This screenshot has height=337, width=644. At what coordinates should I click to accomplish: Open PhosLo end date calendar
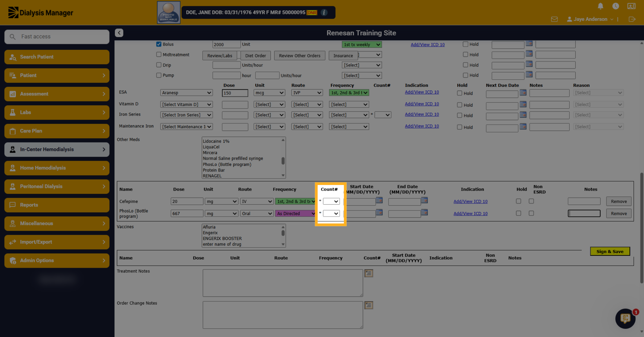point(424,213)
